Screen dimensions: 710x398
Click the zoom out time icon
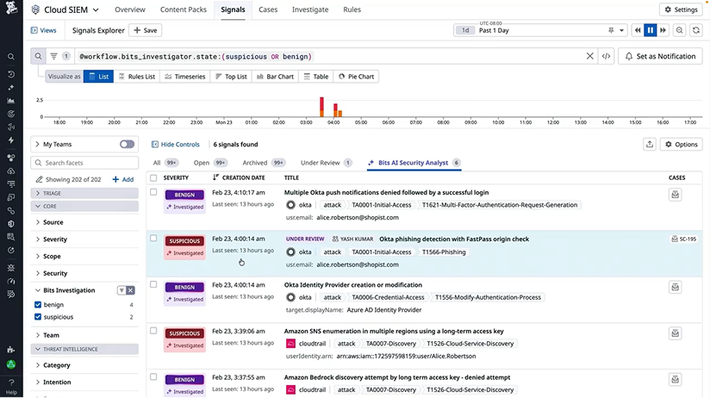pos(679,30)
